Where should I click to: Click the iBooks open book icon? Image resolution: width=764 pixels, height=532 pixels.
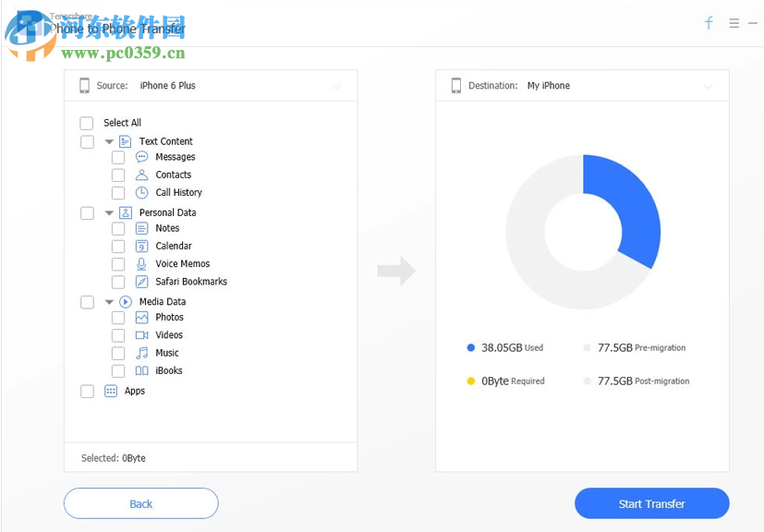141,370
